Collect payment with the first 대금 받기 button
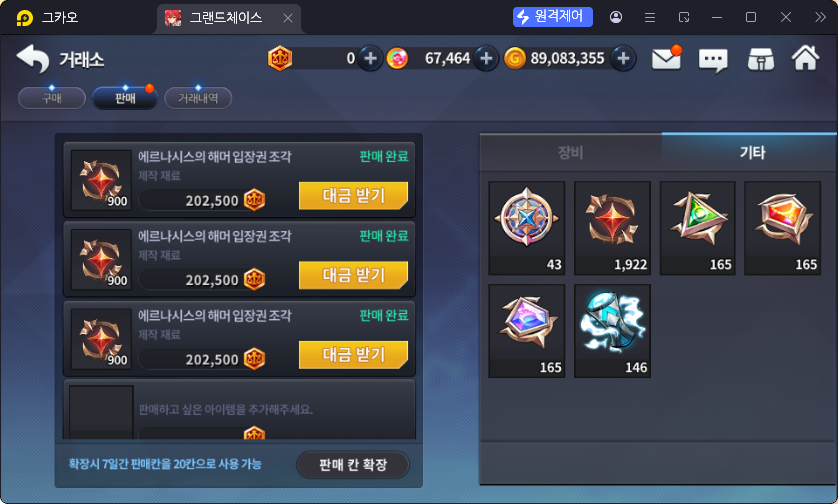 coord(354,195)
